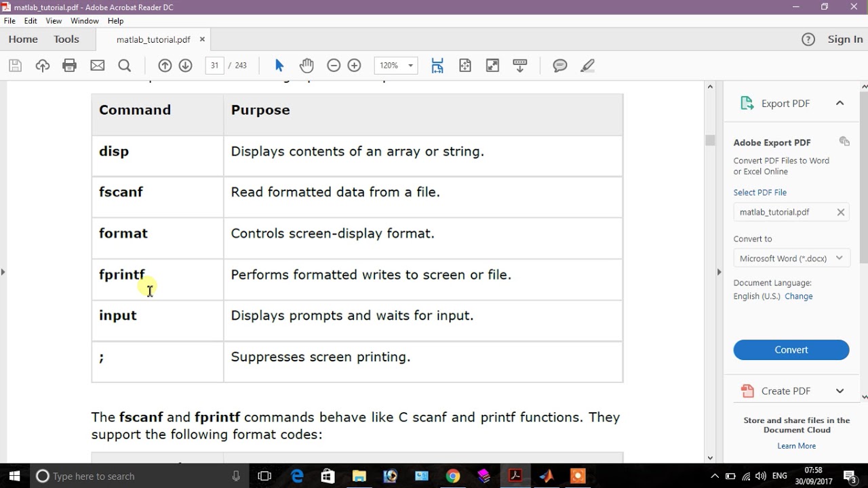The image size is (868, 488).
Task: Open the Help menu
Action: point(115,21)
